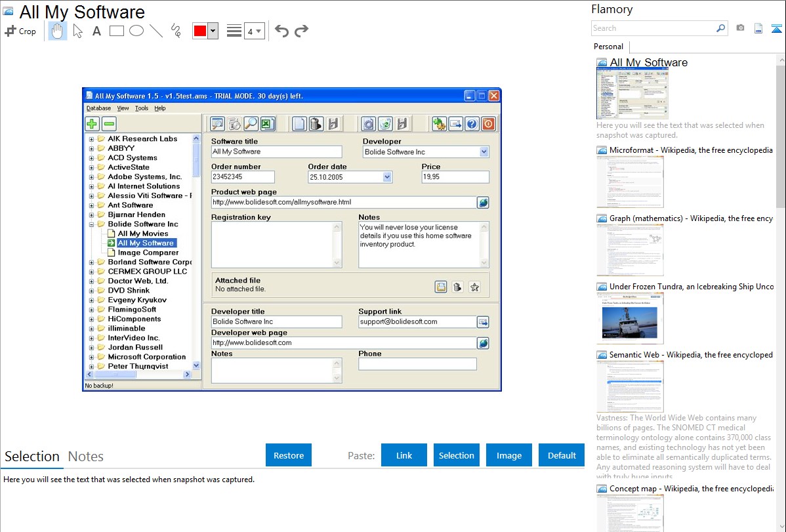Click the support link send icon
This screenshot has width=786, height=532.
pyautogui.click(x=483, y=322)
